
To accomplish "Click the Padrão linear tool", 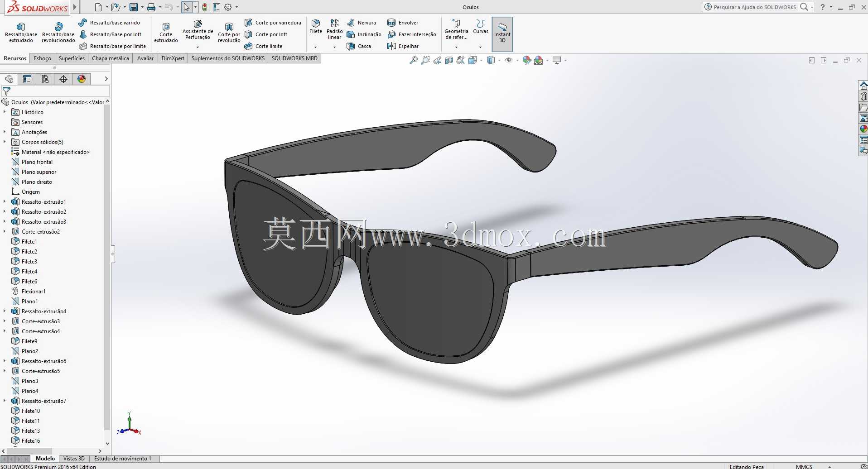I will pos(334,29).
